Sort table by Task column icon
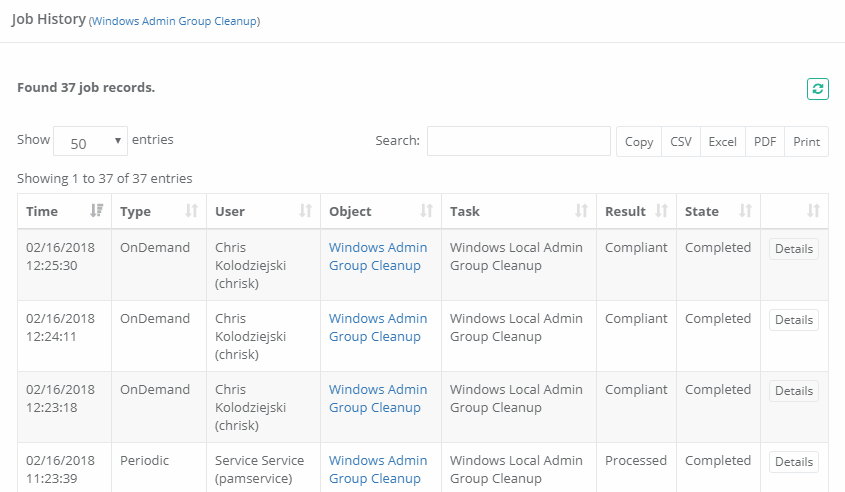Image resolution: width=845 pixels, height=492 pixels. click(581, 211)
